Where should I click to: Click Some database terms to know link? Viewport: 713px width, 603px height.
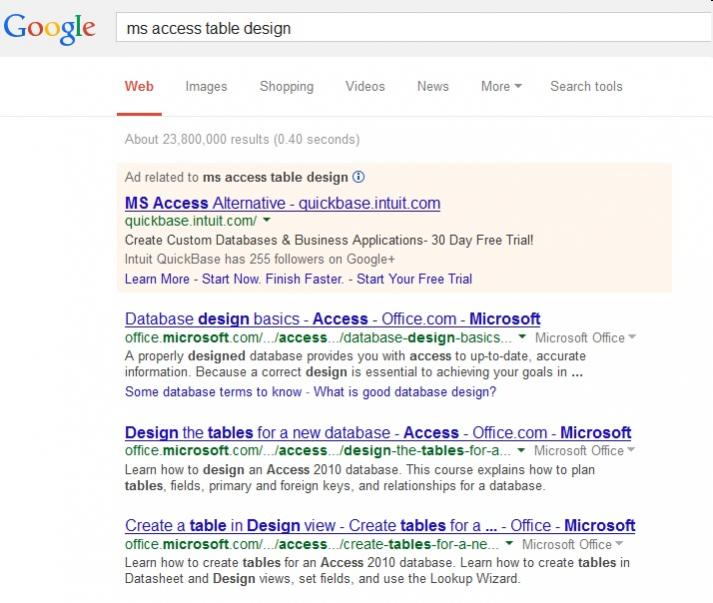(213, 392)
